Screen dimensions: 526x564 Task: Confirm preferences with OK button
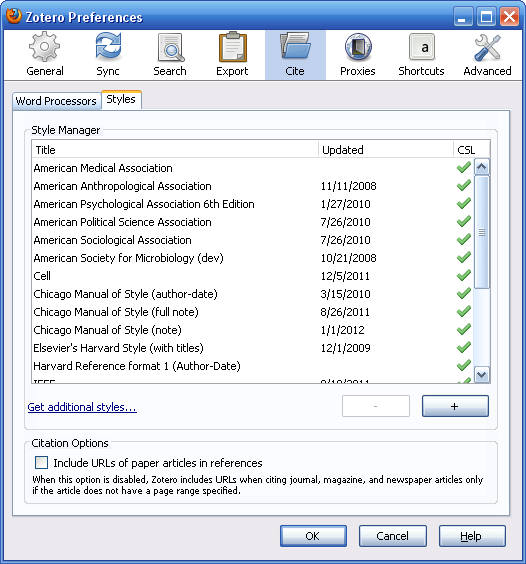point(313,536)
